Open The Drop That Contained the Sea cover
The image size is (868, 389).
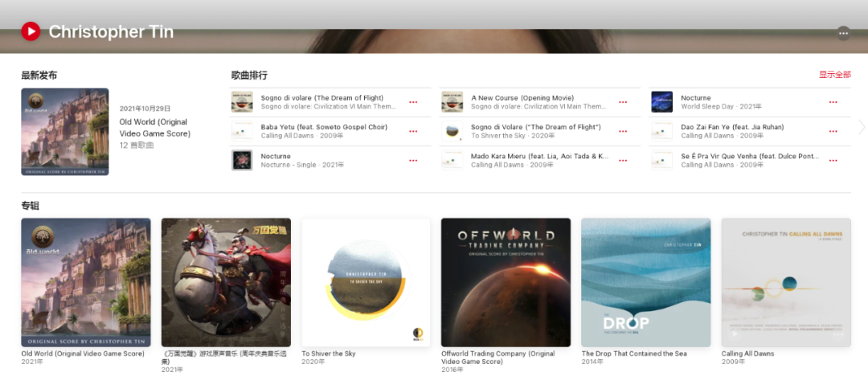click(x=646, y=282)
